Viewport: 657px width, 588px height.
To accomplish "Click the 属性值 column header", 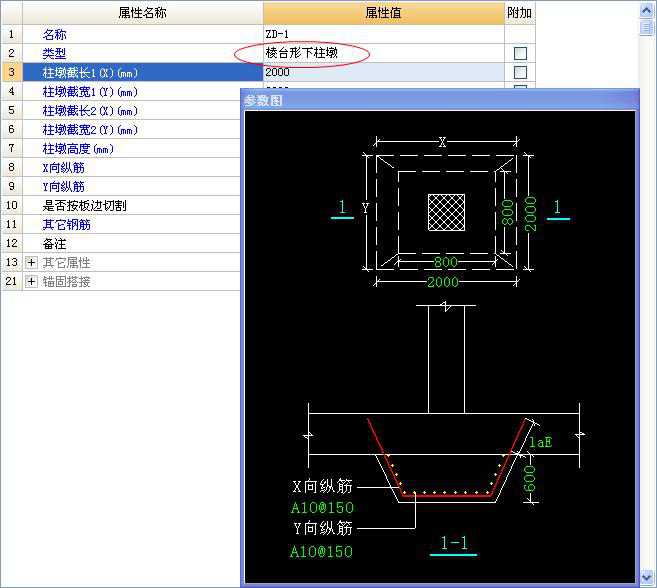I will tap(383, 13).
